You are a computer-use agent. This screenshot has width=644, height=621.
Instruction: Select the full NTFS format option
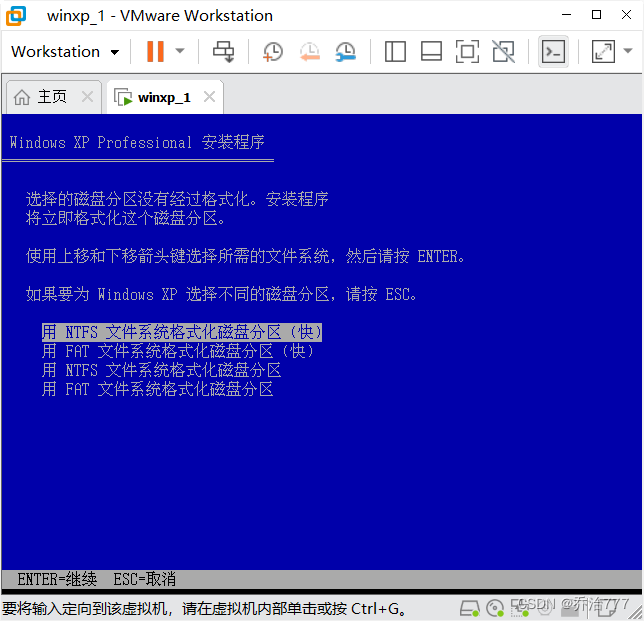161,370
